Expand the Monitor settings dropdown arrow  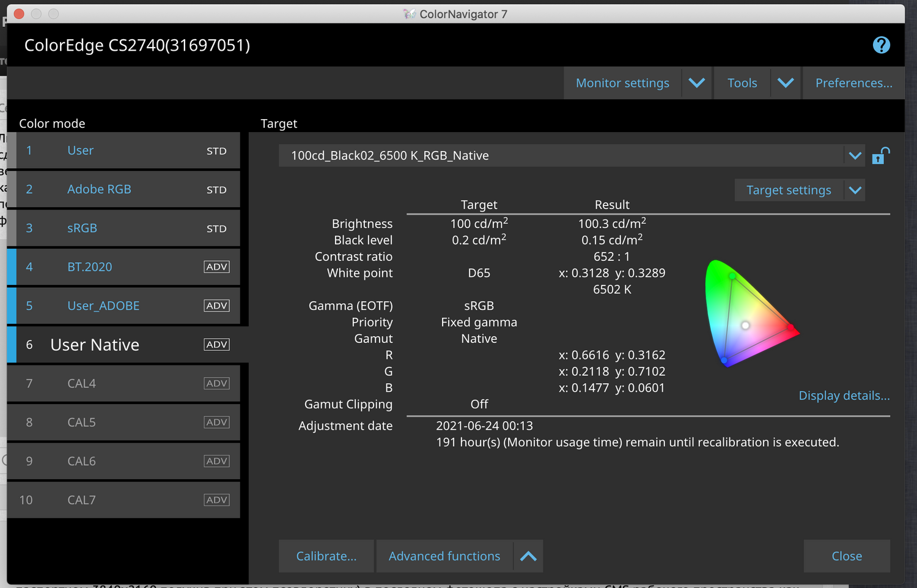[696, 83]
